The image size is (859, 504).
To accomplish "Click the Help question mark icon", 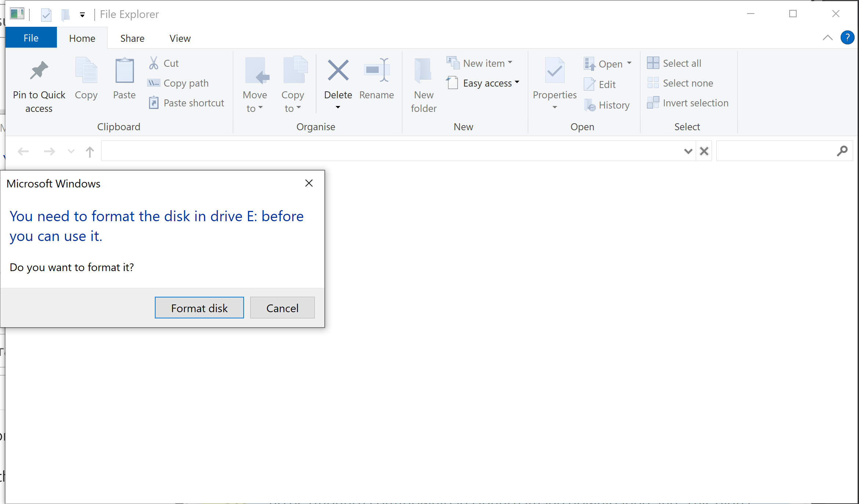I will click(847, 38).
